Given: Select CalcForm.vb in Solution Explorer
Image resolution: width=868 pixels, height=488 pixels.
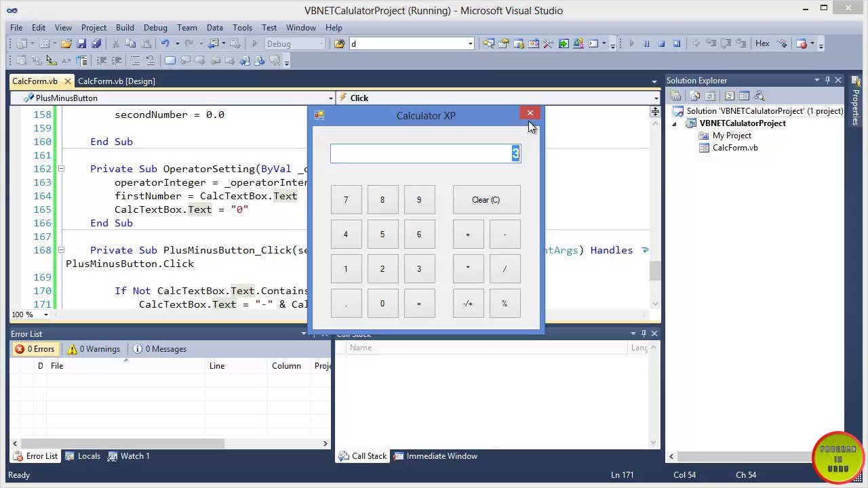Looking at the screenshot, I should point(735,148).
